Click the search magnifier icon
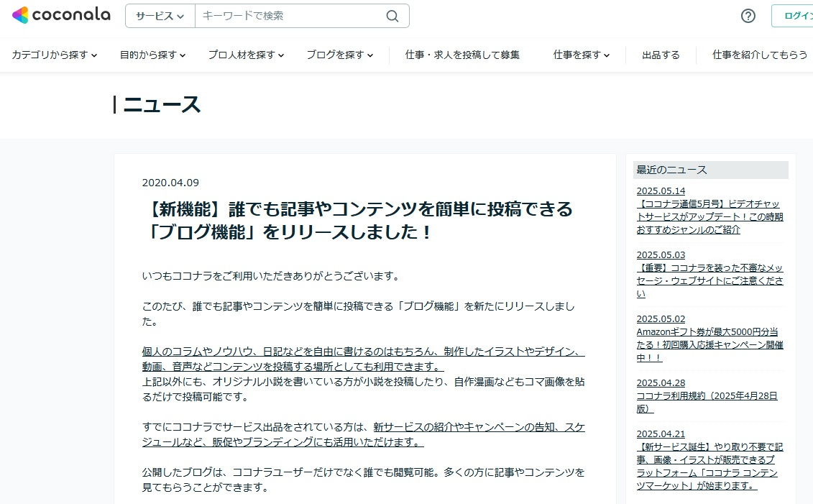Viewport: 813px width, 504px height. point(392,16)
